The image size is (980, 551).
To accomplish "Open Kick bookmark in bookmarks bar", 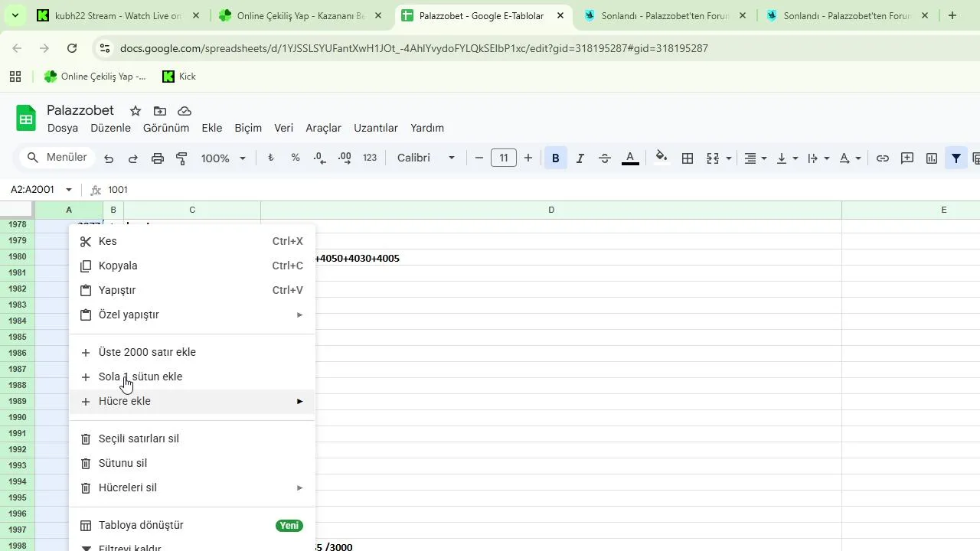I will [x=179, y=77].
